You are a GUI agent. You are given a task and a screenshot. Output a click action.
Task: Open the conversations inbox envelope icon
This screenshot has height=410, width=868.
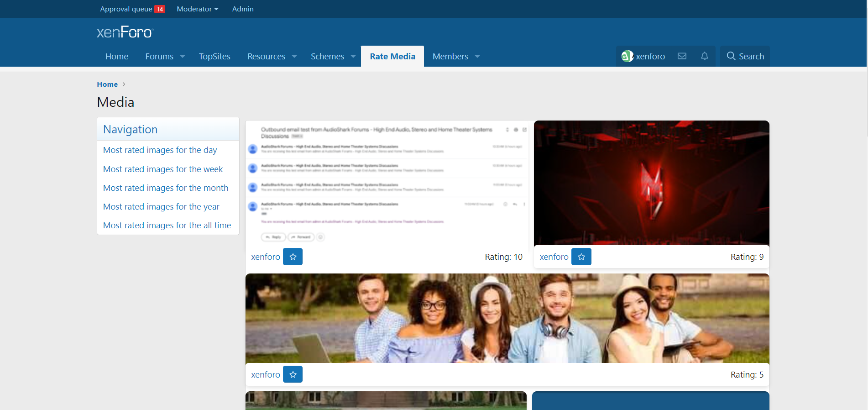(x=682, y=56)
